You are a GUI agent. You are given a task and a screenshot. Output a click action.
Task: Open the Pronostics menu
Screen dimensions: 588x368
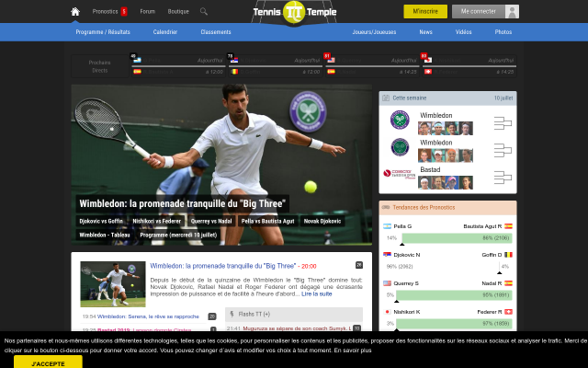[105, 12]
